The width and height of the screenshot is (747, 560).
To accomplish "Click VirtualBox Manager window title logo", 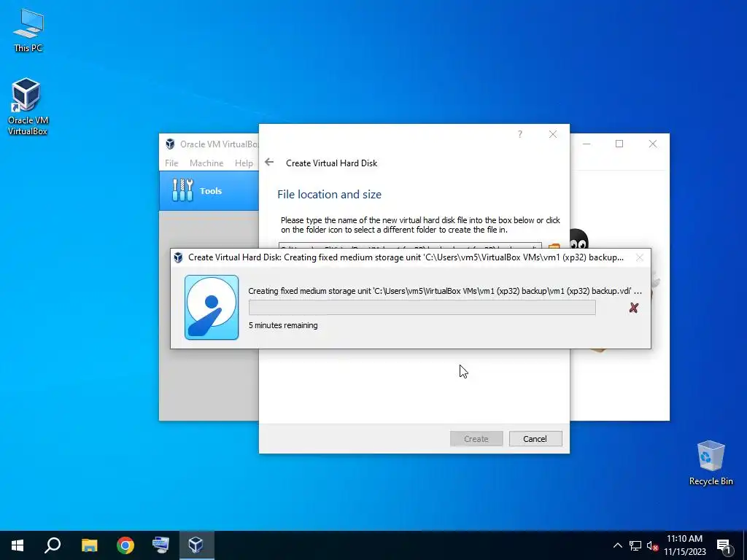I will 170,144.
